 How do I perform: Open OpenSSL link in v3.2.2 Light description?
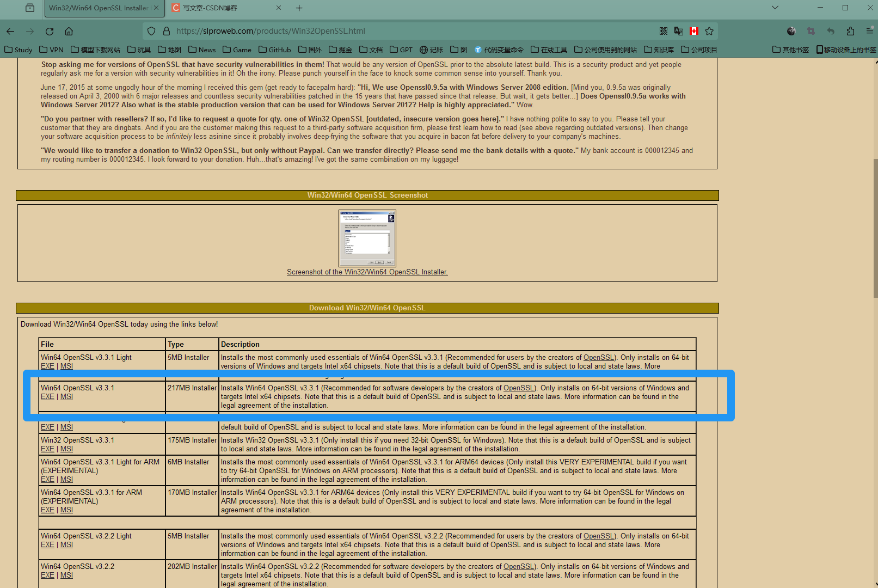pyautogui.click(x=599, y=536)
